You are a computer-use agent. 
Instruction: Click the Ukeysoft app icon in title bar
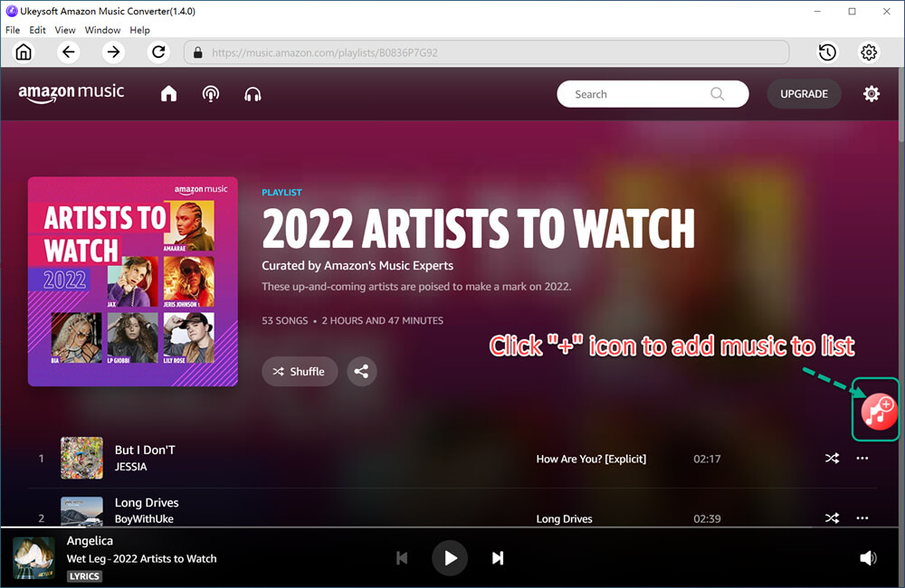click(11, 11)
